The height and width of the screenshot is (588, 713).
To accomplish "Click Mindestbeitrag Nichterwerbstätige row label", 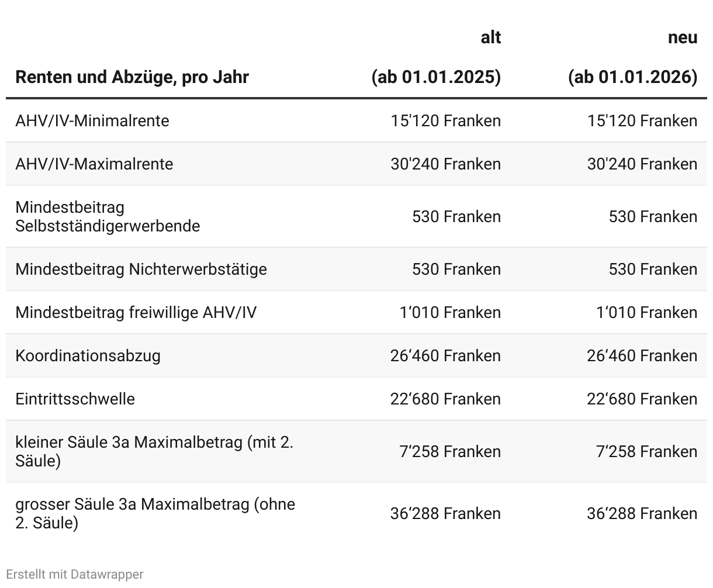I will [x=141, y=269].
